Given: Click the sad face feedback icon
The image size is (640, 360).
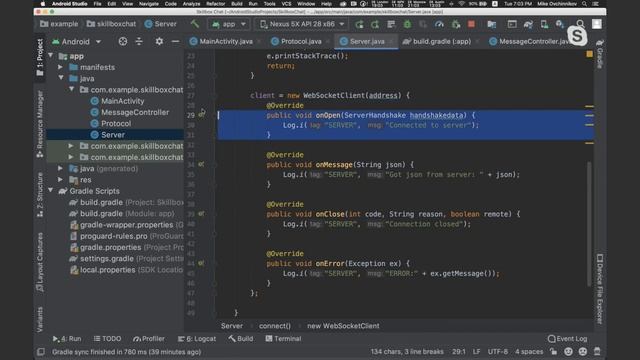Looking at the screenshot, I should pos(583,351).
